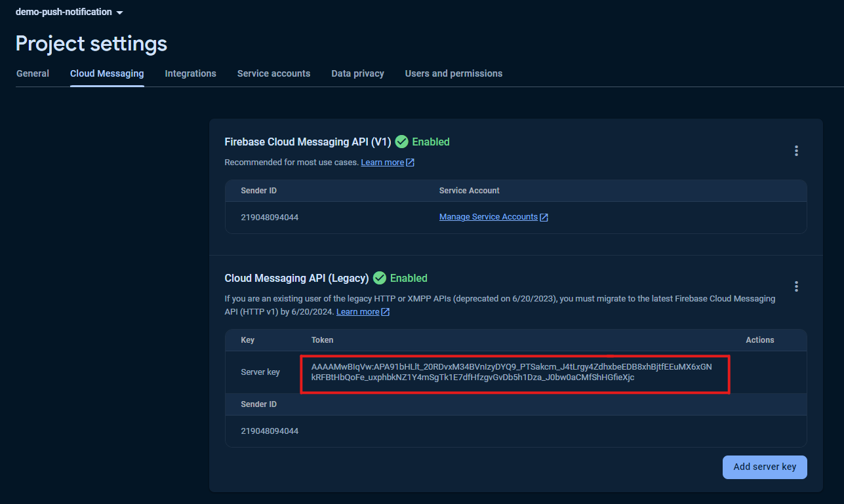Click the Firebase Cloud Messaging API (V1) heading

(308, 142)
